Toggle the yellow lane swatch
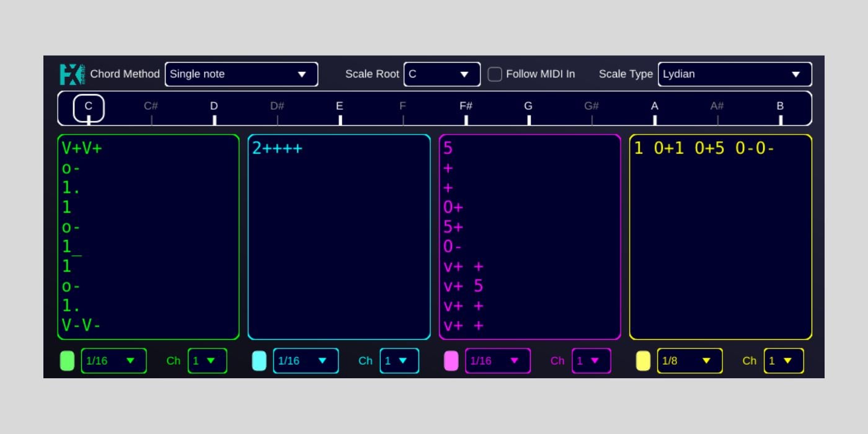The height and width of the screenshot is (434, 868). (642, 360)
